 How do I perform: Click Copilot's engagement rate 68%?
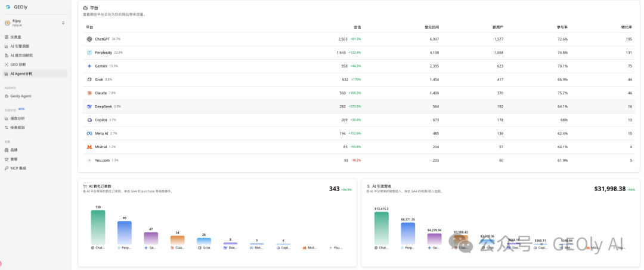pos(564,120)
